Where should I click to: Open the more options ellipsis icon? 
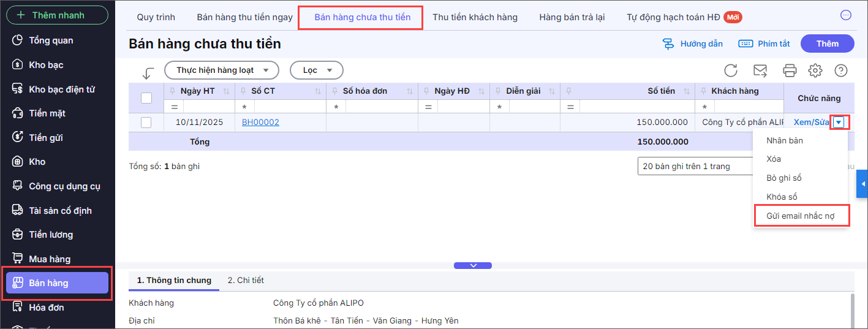846,15
